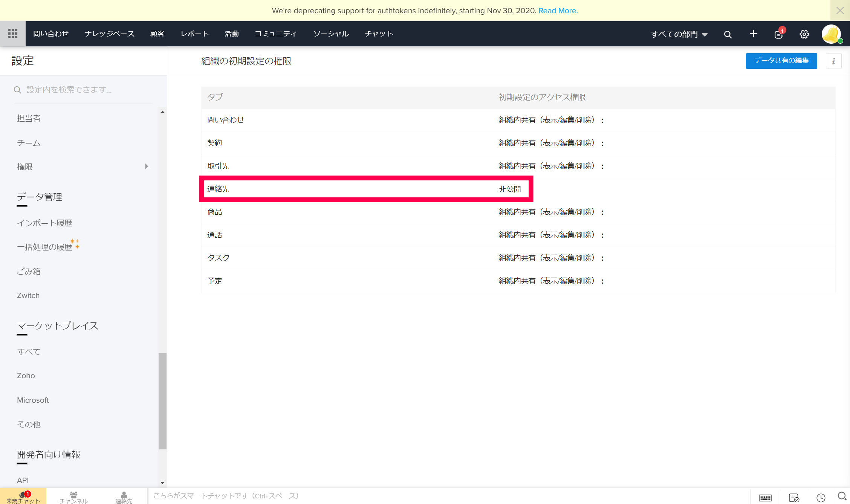
Task: Open the ナレッジベース tab
Action: tap(109, 34)
